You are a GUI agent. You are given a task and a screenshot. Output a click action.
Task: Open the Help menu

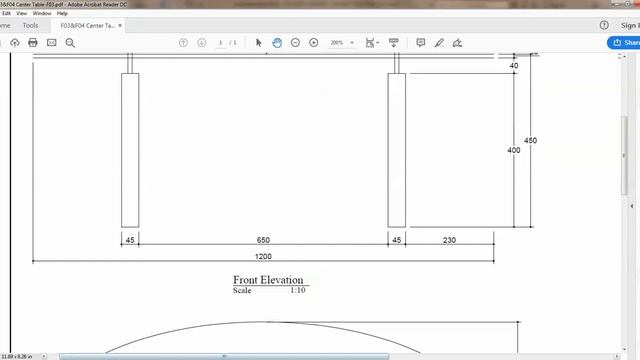point(62,13)
